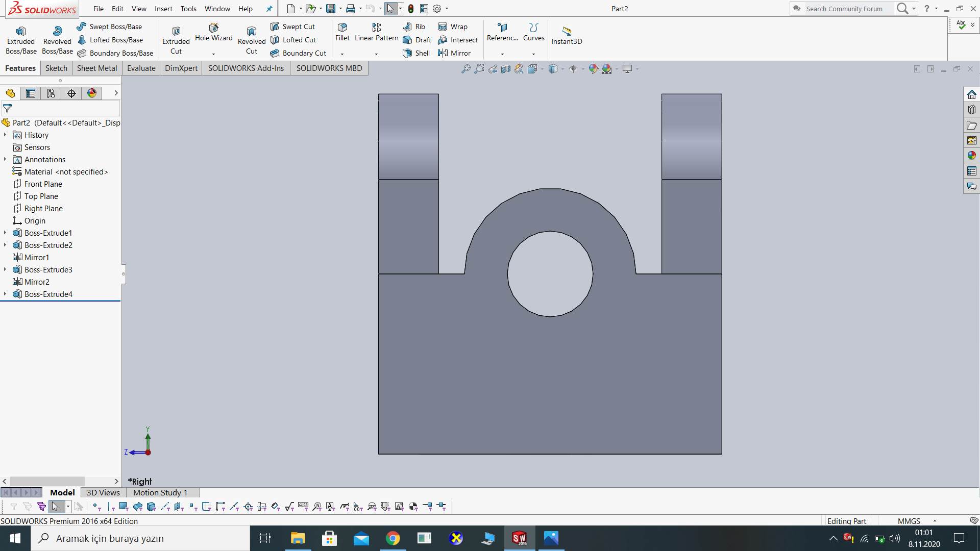This screenshot has width=980, height=551.
Task: Expand the Boss-Extrude1 feature node
Action: [x=5, y=233]
